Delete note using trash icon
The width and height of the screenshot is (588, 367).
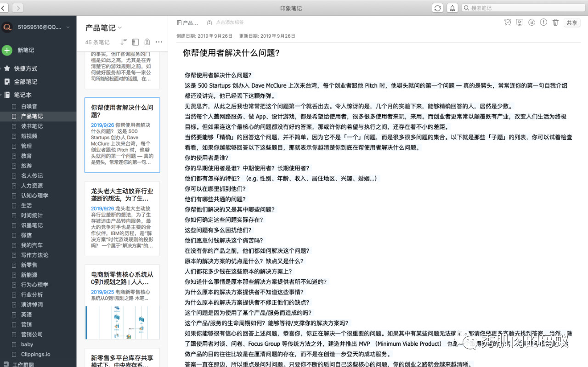[555, 23]
